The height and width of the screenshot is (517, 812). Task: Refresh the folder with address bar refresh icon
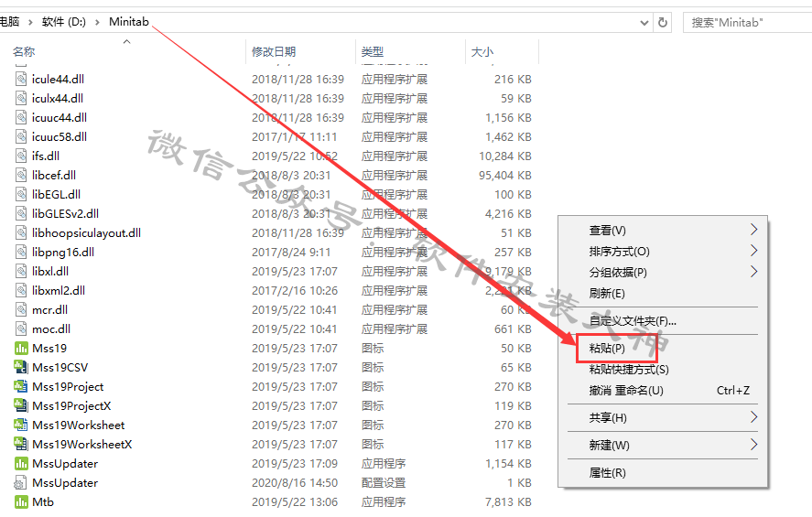[x=663, y=22]
